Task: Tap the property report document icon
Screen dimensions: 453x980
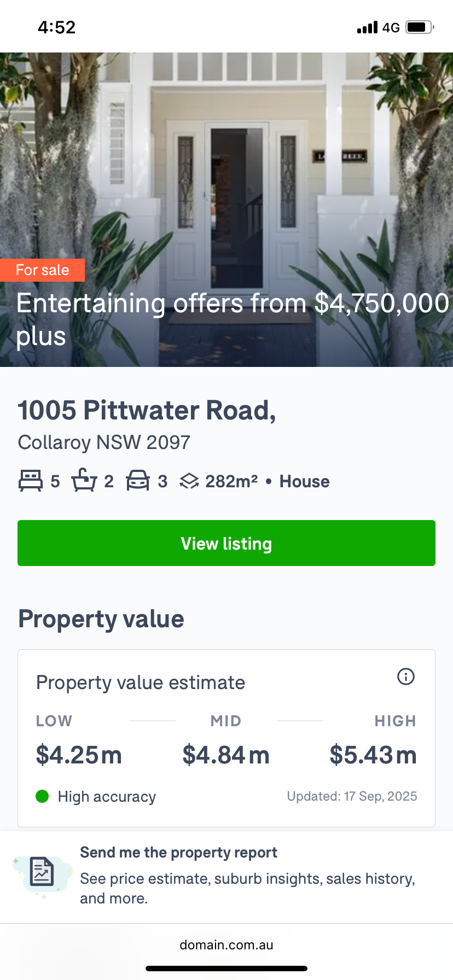Action: coord(42,872)
